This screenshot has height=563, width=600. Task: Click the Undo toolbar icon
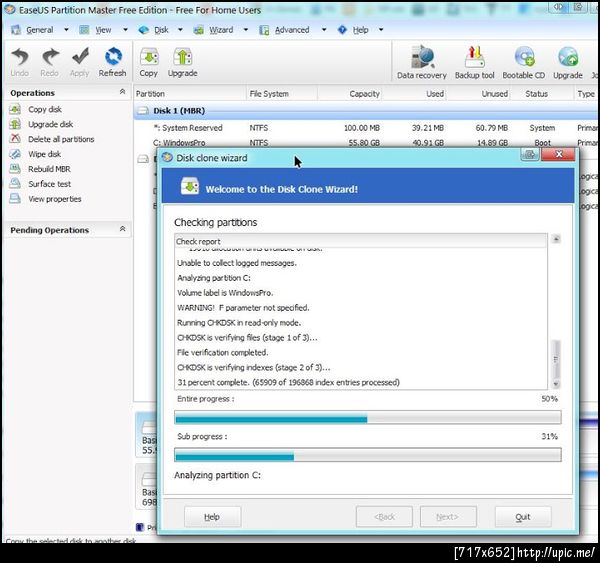20,57
